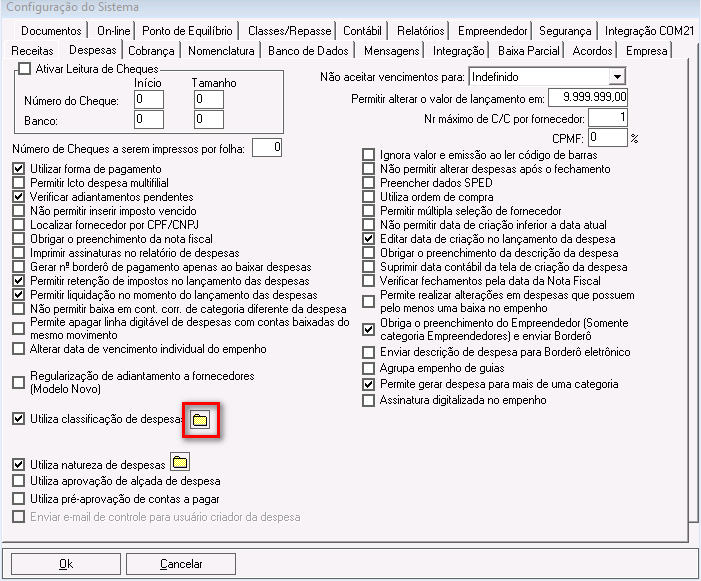Image resolution: width=701 pixels, height=581 pixels.
Task: Uncheck Permite gerar despesa para mais de uma categoria
Action: pyautogui.click(x=368, y=384)
